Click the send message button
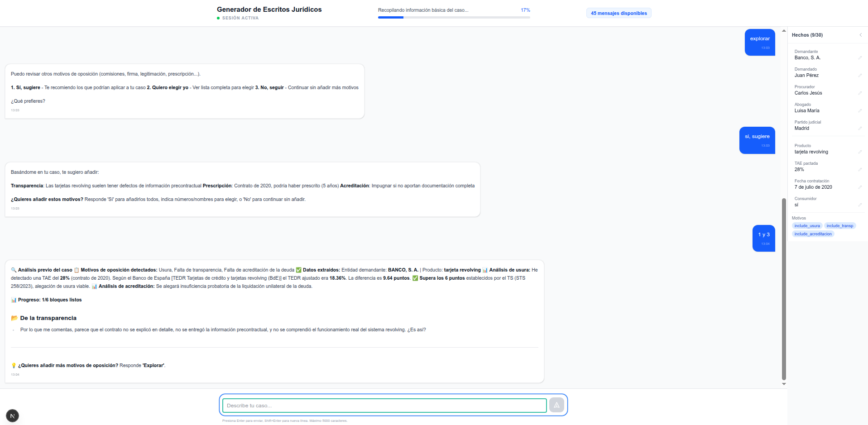 [x=556, y=405]
